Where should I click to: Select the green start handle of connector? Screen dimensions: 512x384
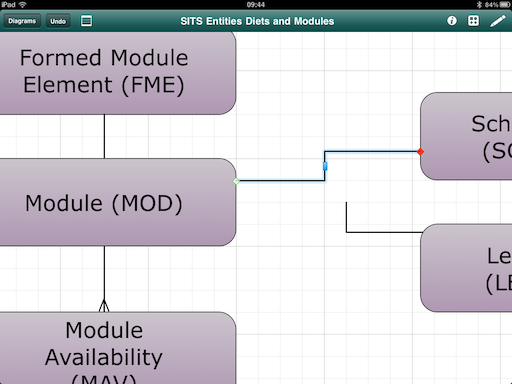(x=236, y=181)
